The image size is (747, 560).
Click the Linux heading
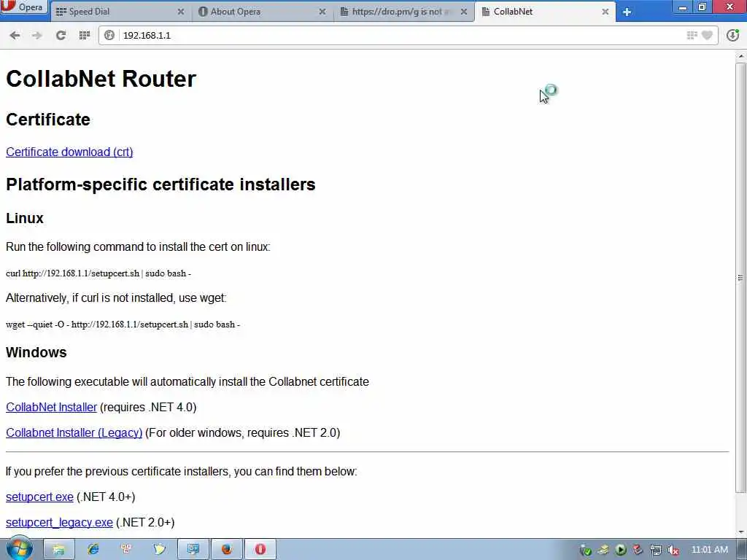click(x=25, y=218)
